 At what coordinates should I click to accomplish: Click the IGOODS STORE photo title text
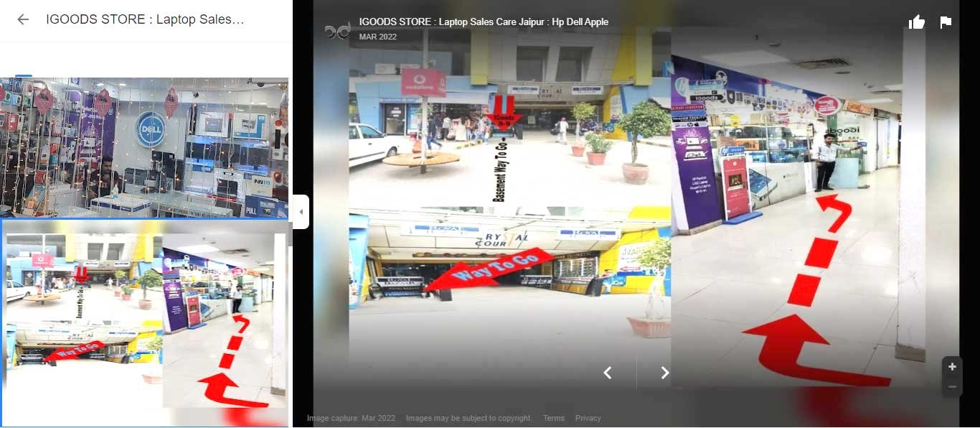click(x=484, y=22)
